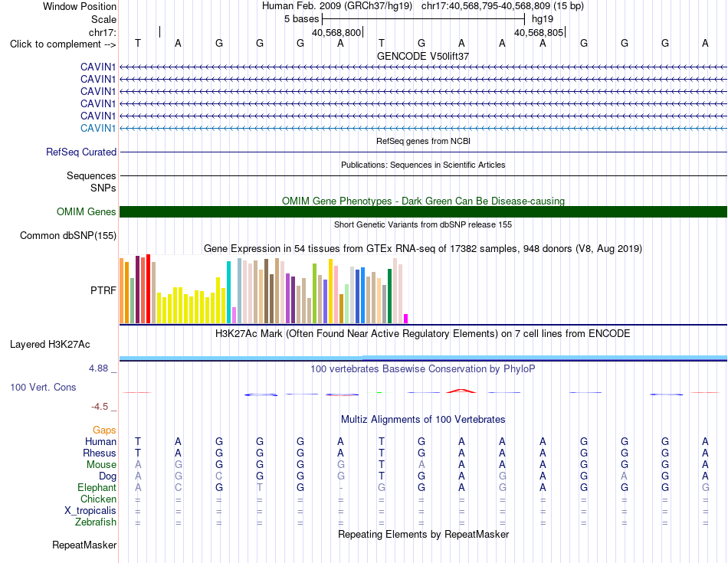
Task: Click the light blue H3K27Ac signal bar
Action: tap(423, 358)
